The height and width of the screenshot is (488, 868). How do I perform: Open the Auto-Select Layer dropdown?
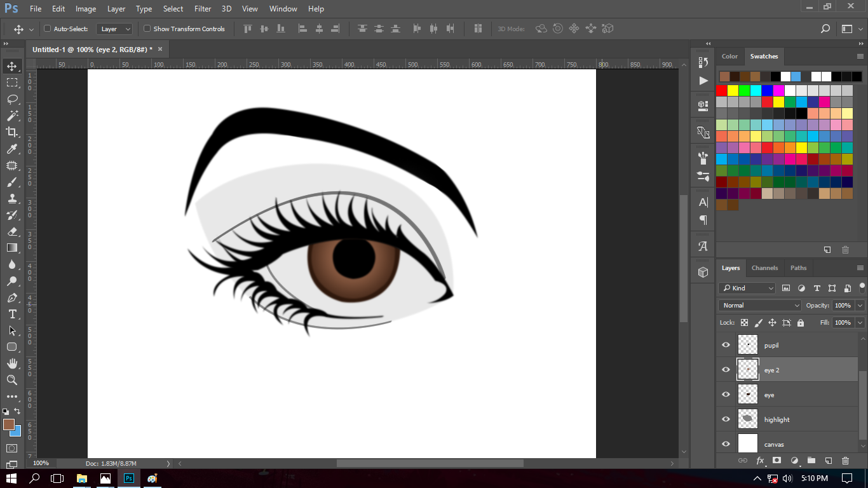click(x=115, y=29)
